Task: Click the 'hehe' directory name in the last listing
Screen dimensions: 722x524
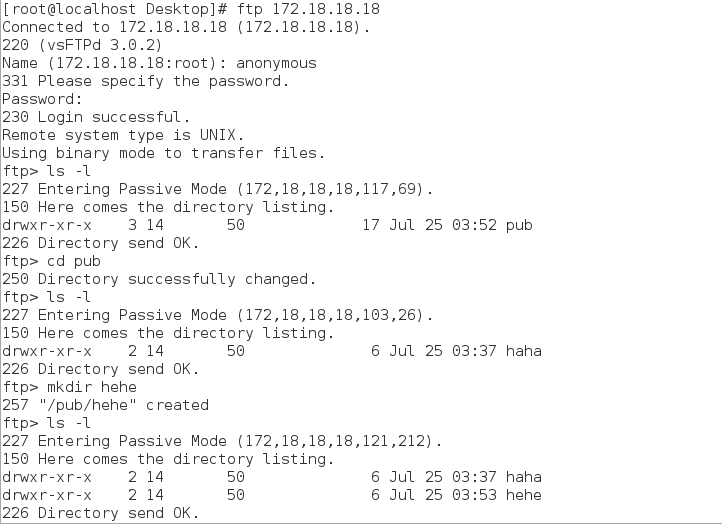Action: click(x=524, y=495)
